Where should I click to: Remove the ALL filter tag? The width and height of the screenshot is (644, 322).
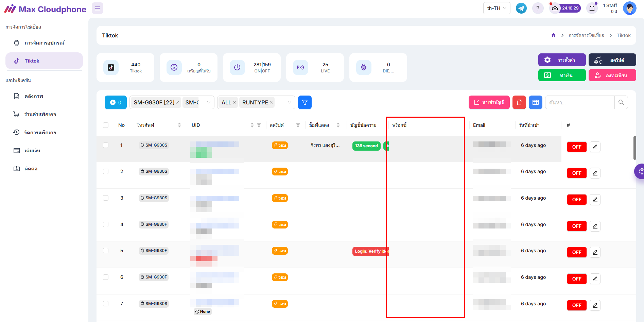pos(234,102)
